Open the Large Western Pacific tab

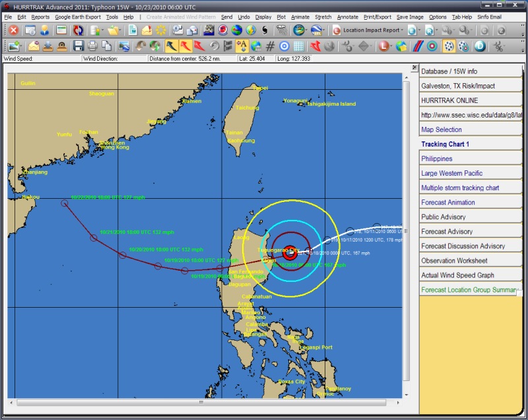click(470, 173)
